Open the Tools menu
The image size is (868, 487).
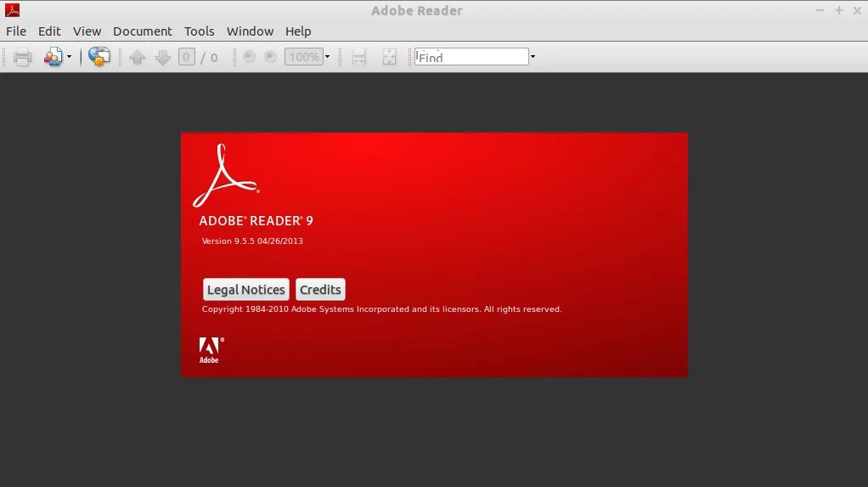click(x=200, y=31)
